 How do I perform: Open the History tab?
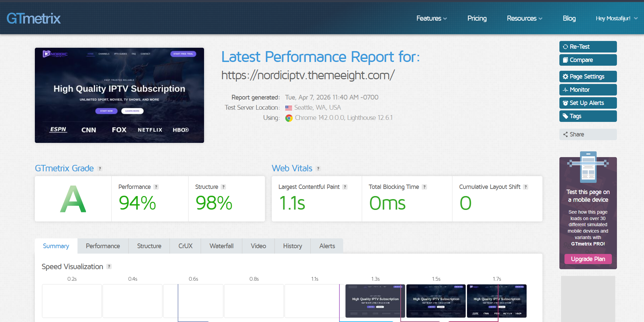(292, 246)
